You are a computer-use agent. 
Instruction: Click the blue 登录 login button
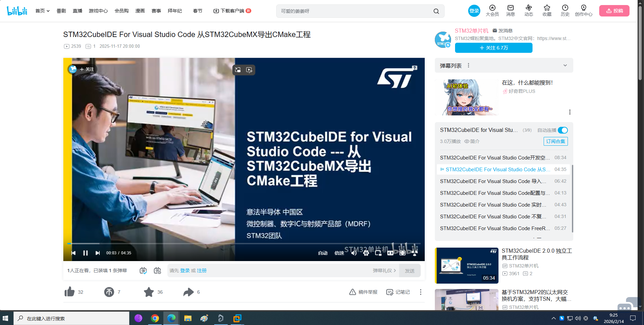coord(474,11)
